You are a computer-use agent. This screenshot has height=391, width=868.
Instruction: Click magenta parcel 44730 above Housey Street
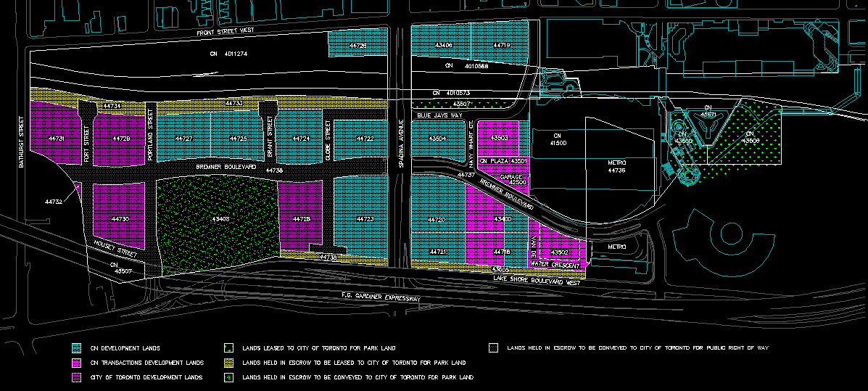point(120,218)
